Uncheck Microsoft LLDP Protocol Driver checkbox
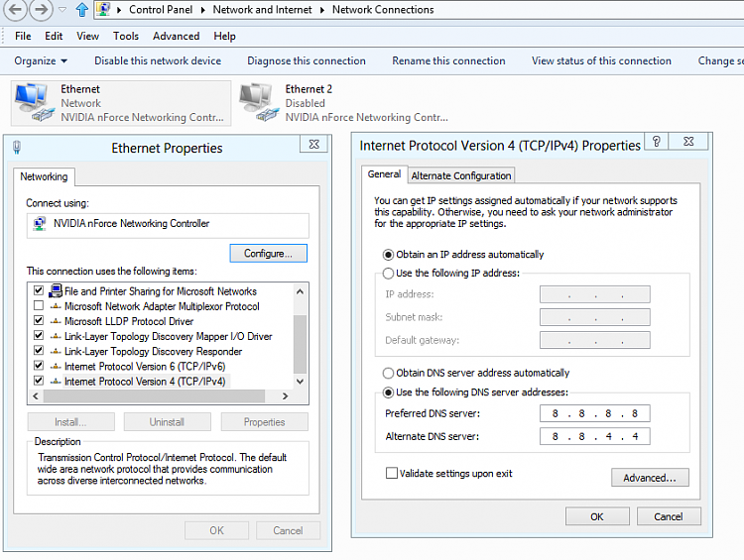This screenshot has width=744, height=560. click(x=39, y=320)
